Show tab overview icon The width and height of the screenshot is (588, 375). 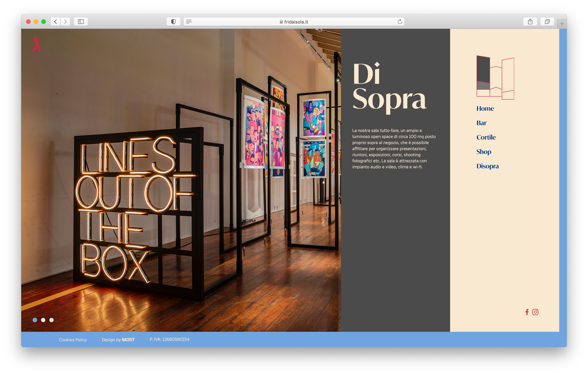click(547, 22)
